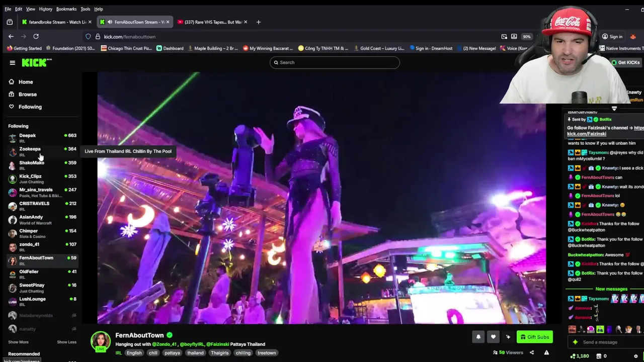
Task: Open the @Zondo_41 mention link
Action: pos(165,344)
